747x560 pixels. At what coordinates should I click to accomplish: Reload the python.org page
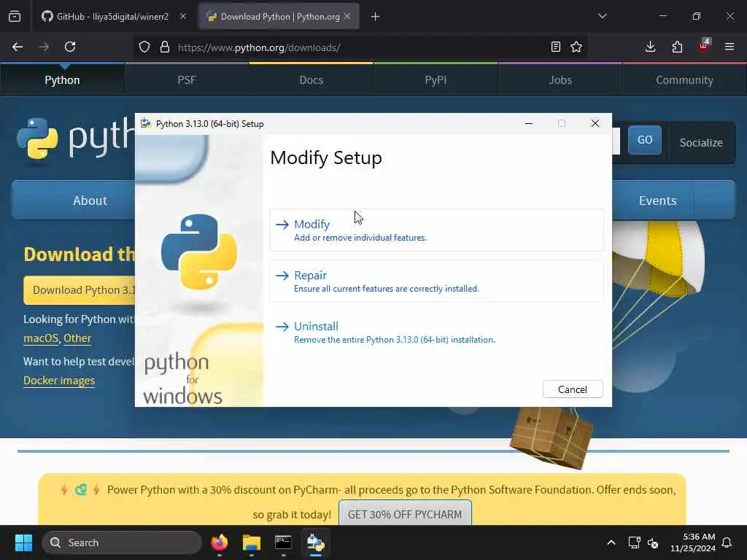pyautogui.click(x=70, y=47)
